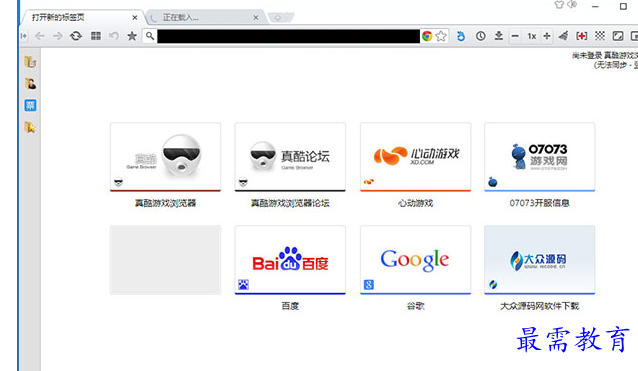Open sidebar starred folder icon
Image resolution: width=638 pixels, height=371 pixels.
tap(30, 127)
